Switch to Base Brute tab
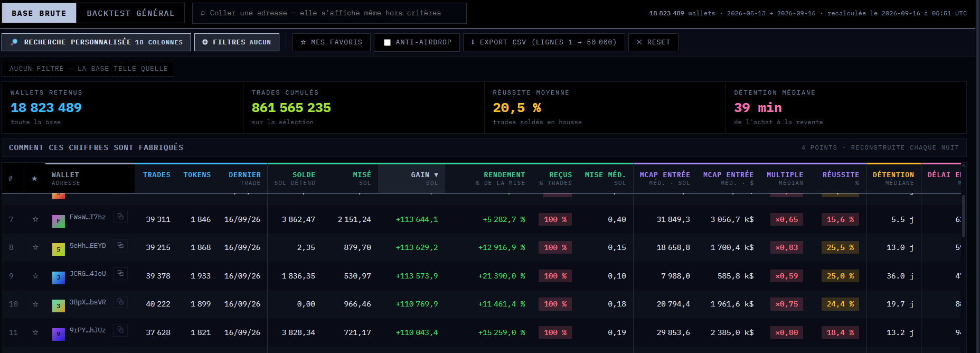This screenshot has width=980, height=353. coord(39,13)
